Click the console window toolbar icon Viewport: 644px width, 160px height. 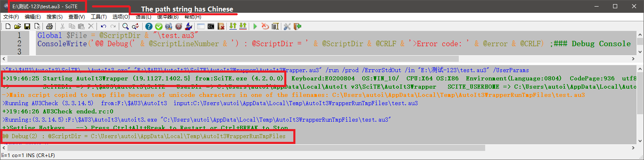click(x=211, y=26)
